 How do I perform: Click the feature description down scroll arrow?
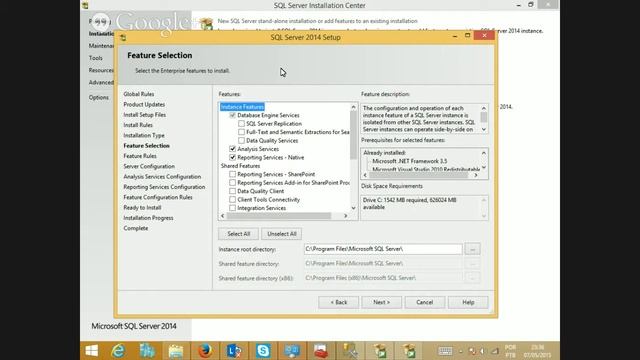(x=484, y=129)
